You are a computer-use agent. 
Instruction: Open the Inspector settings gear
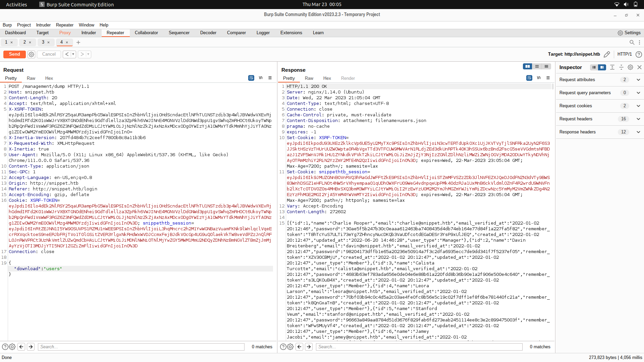[x=630, y=67]
